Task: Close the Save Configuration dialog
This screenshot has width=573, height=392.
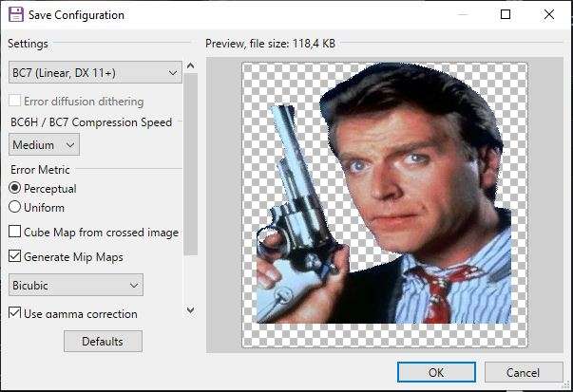Action: (549, 14)
